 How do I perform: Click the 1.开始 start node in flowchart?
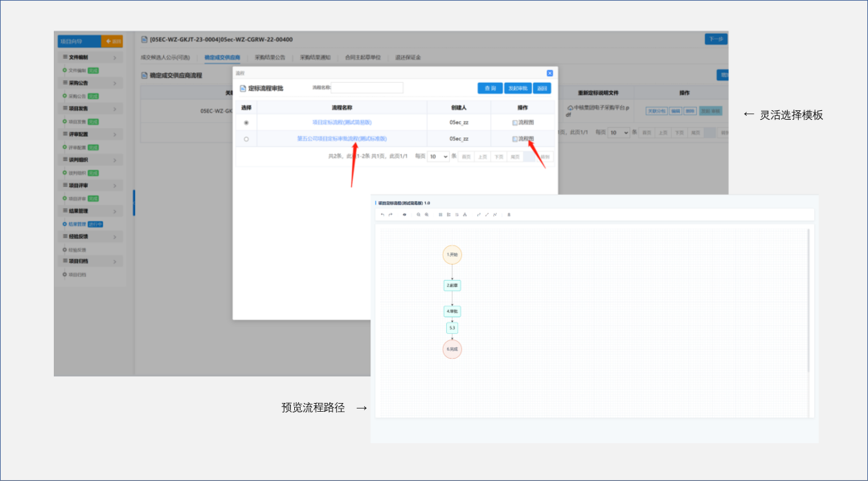452,255
